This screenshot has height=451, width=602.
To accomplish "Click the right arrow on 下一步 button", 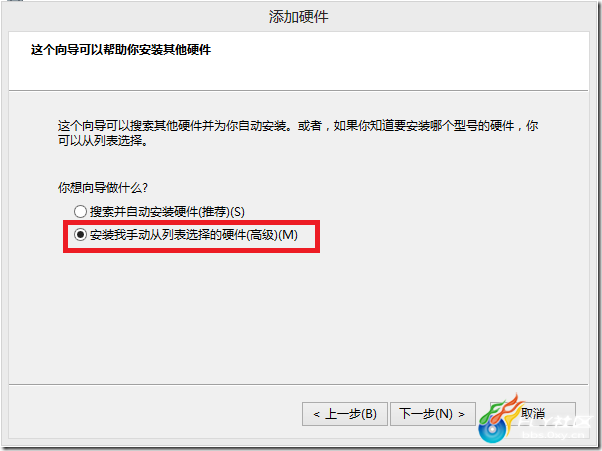I will tap(461, 415).
